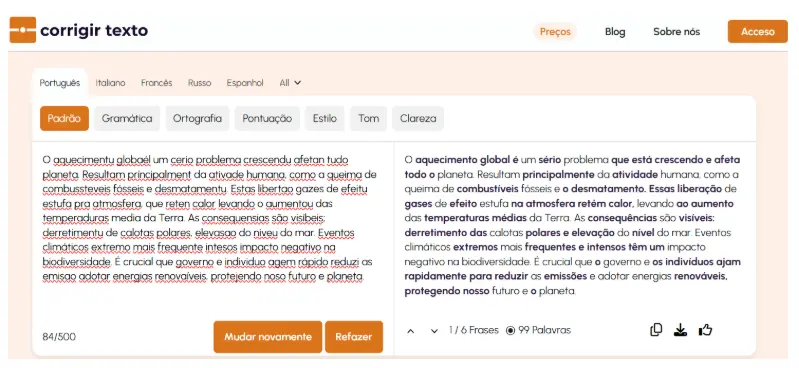
Task: Open the Sobre nós link
Action: click(x=677, y=32)
